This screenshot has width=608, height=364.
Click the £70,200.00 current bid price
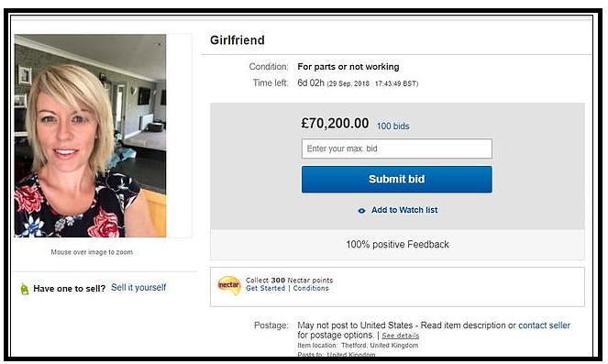tap(335, 123)
